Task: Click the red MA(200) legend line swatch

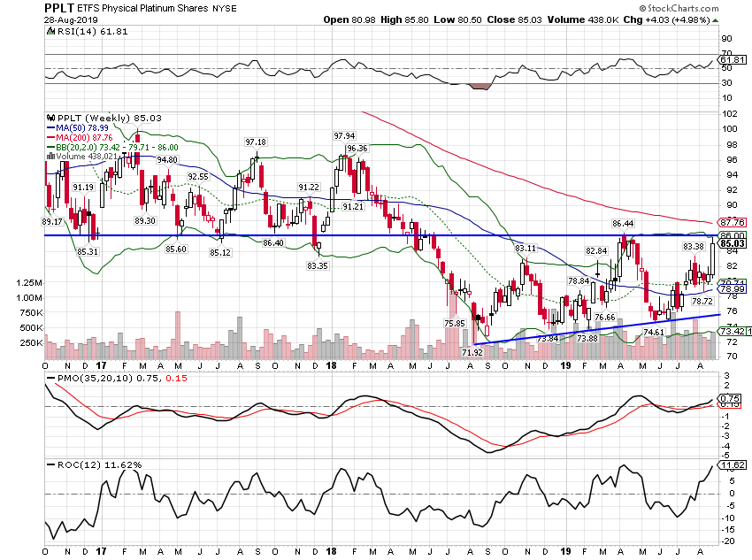Action: (50, 138)
